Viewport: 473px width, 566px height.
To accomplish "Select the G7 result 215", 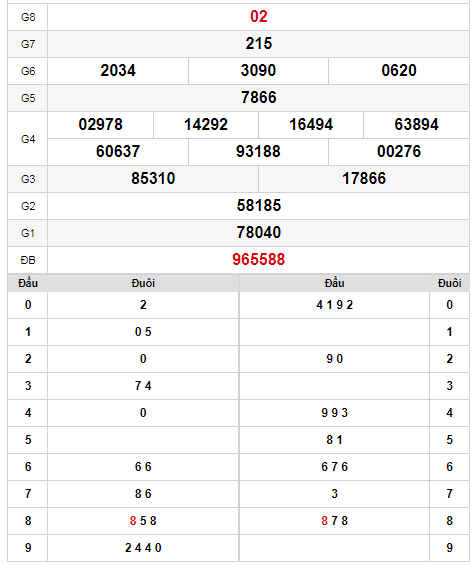I will coord(259,44).
